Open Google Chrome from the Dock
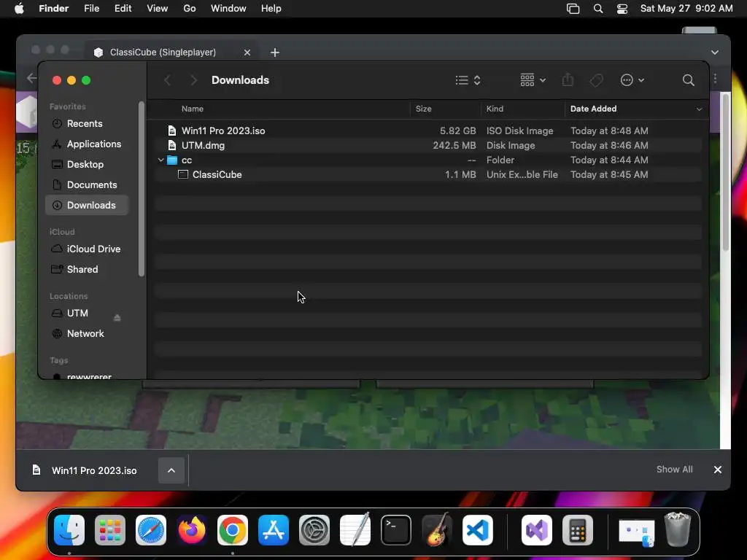 tap(233, 530)
